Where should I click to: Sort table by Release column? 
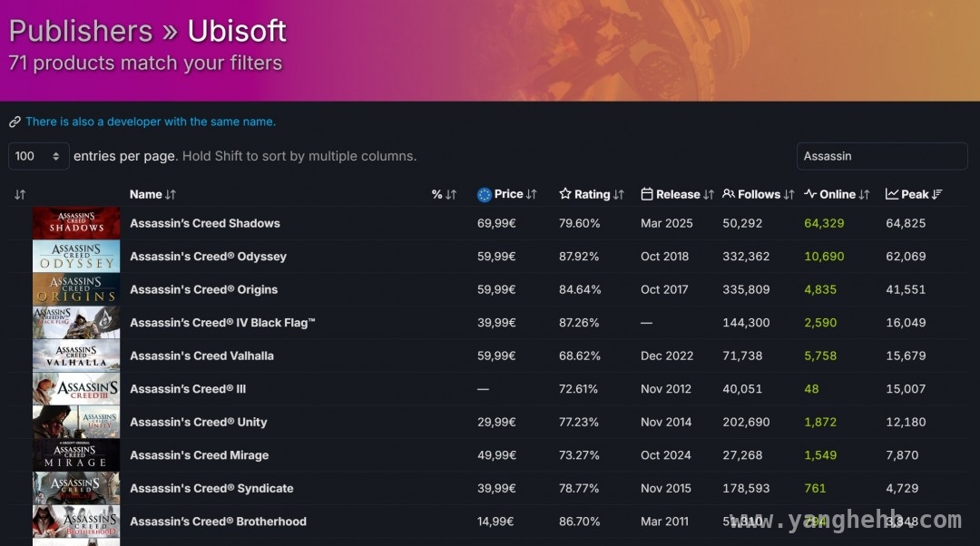pos(677,194)
